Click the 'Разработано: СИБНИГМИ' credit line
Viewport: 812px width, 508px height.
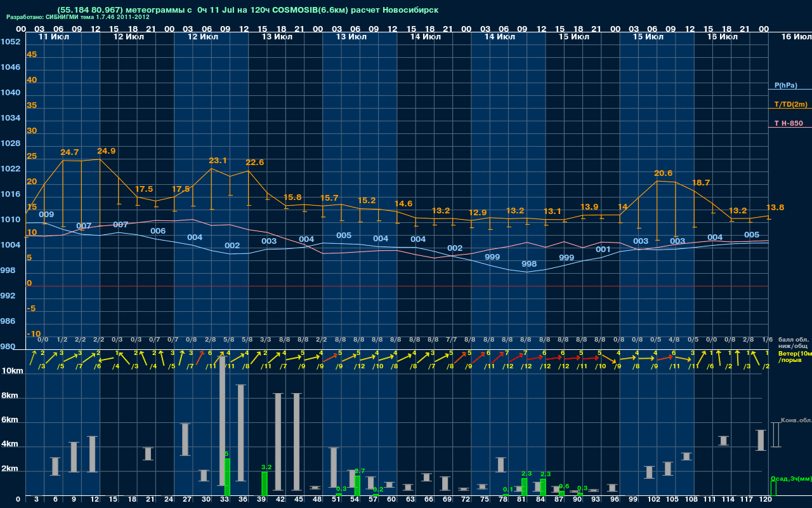tap(78, 17)
